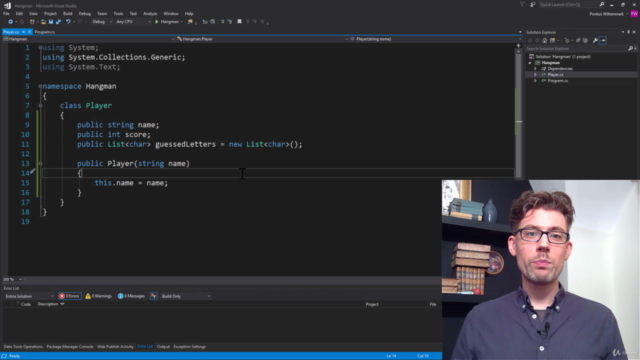Collapse the namespace Hangman code block
Screen dimensions: 640x360
pos(40,86)
